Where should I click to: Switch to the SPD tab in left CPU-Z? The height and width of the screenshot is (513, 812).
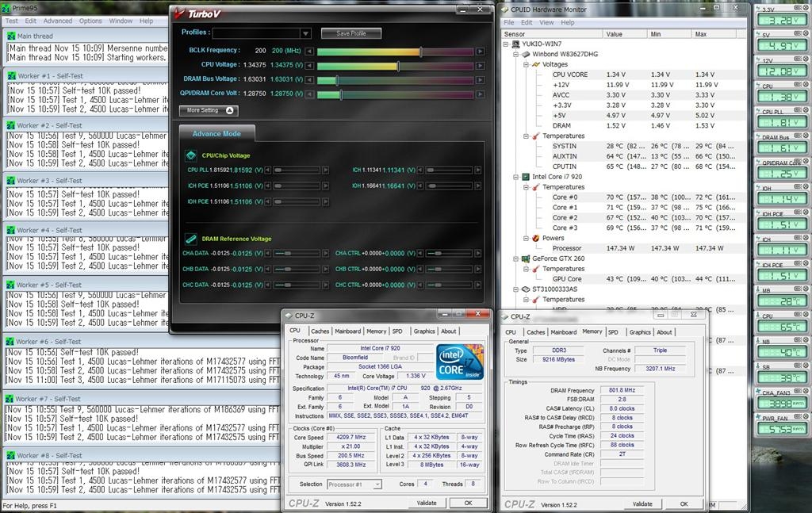(397, 331)
